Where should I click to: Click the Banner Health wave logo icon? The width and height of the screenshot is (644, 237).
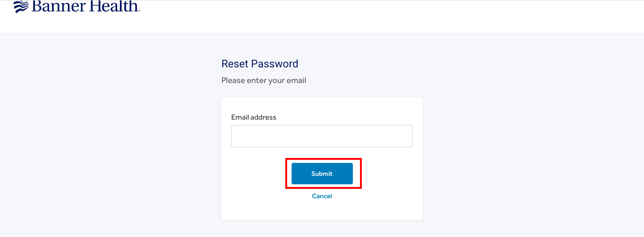(x=21, y=7)
